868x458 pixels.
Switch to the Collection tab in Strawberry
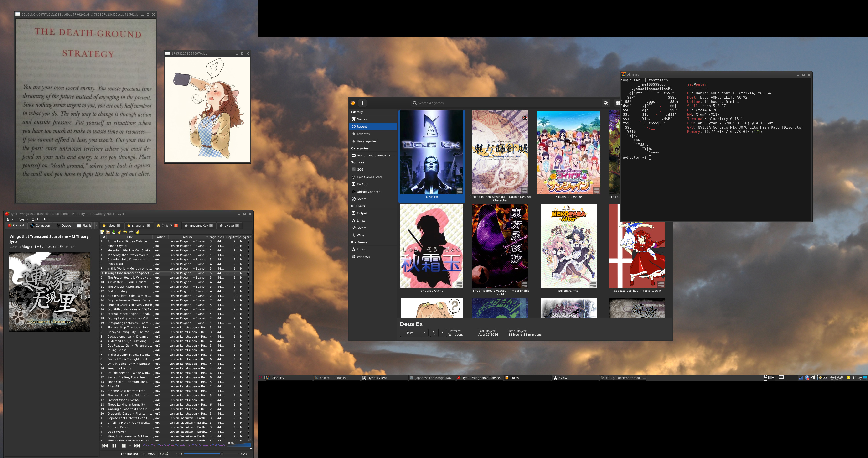tap(40, 225)
